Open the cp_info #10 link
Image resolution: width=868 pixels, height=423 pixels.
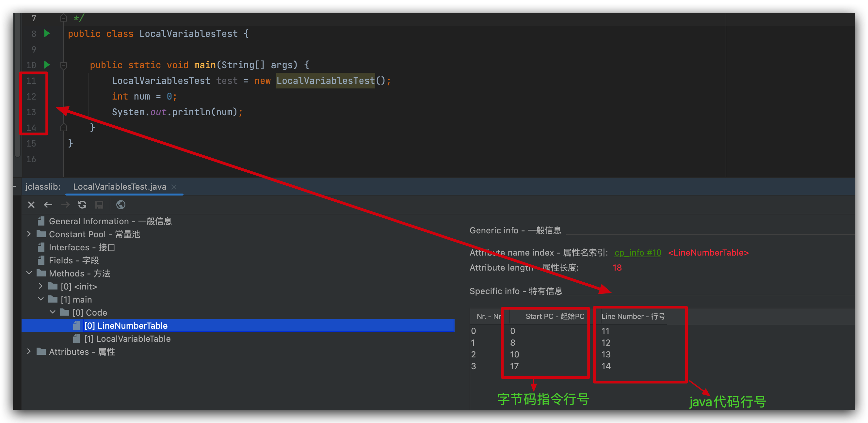pyautogui.click(x=637, y=253)
